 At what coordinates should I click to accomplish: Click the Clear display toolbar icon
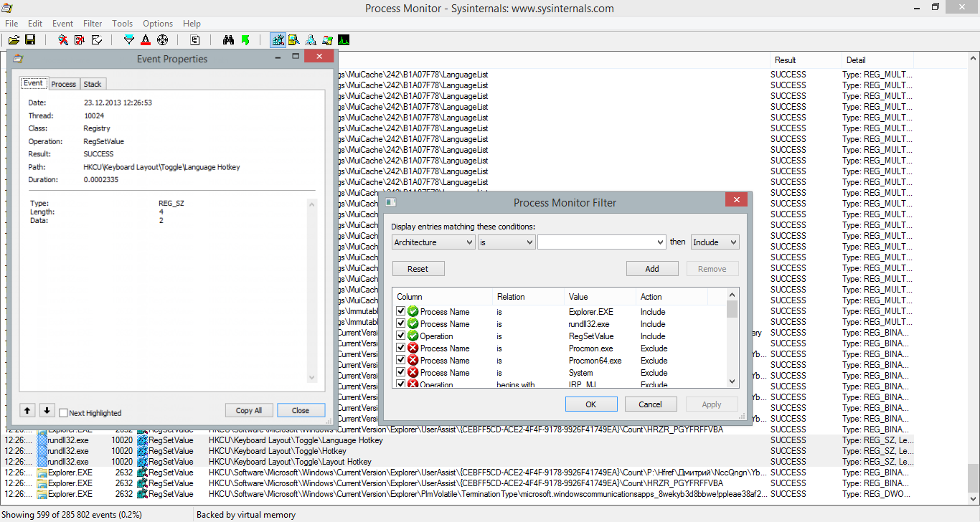click(x=96, y=40)
